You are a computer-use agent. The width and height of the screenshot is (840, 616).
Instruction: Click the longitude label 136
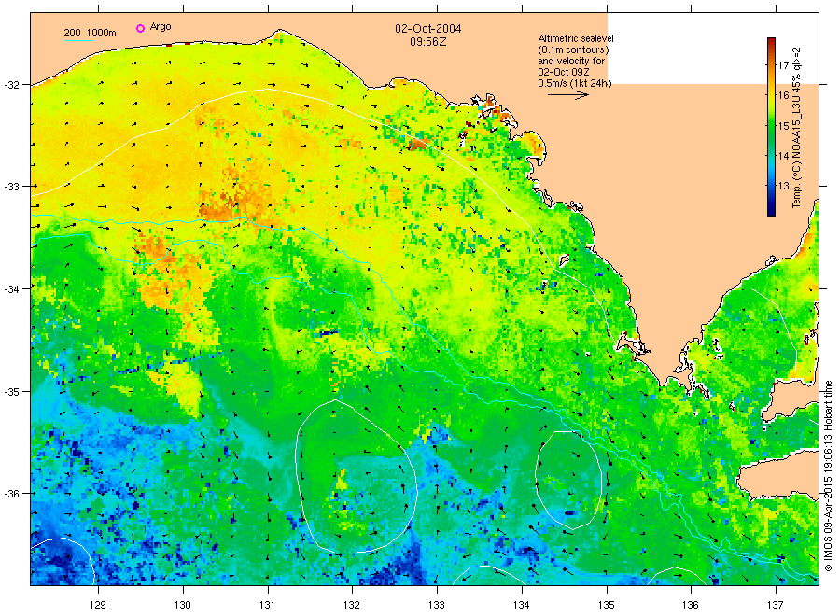pyautogui.click(x=691, y=605)
